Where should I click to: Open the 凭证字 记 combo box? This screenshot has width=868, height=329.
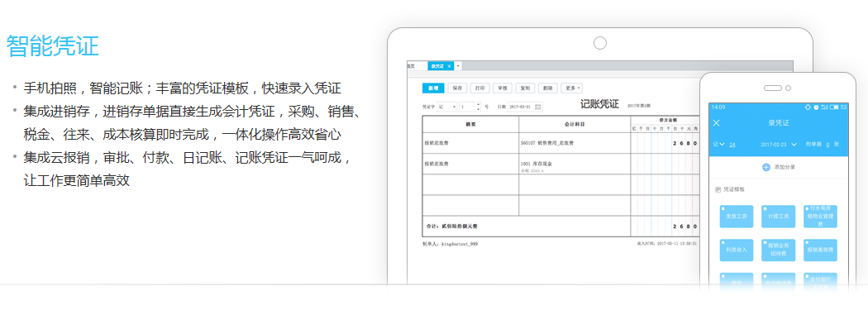[446, 107]
